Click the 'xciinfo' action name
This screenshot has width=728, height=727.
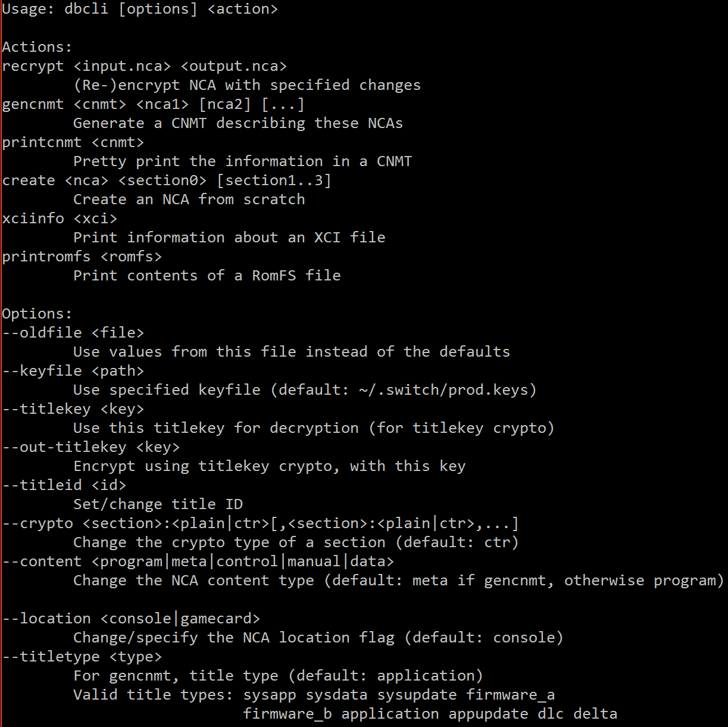(33, 219)
